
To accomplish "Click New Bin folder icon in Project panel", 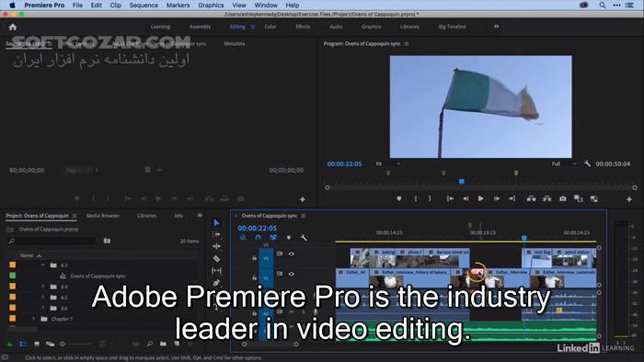I will click(163, 344).
